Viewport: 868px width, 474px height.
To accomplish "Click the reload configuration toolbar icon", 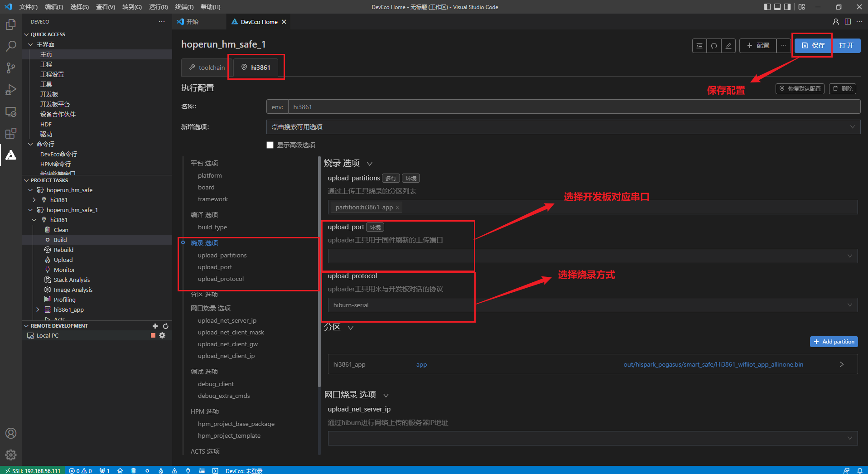I will coord(714,45).
